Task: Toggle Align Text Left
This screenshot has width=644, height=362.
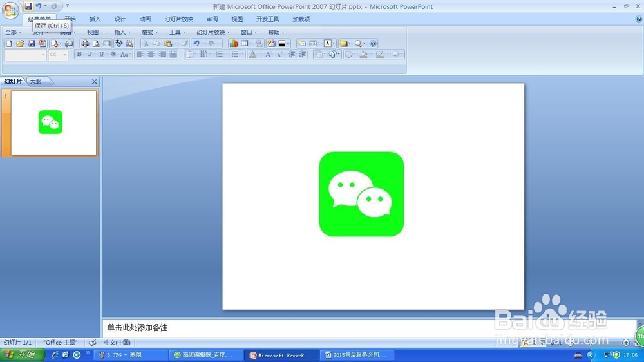Action: (x=140, y=54)
